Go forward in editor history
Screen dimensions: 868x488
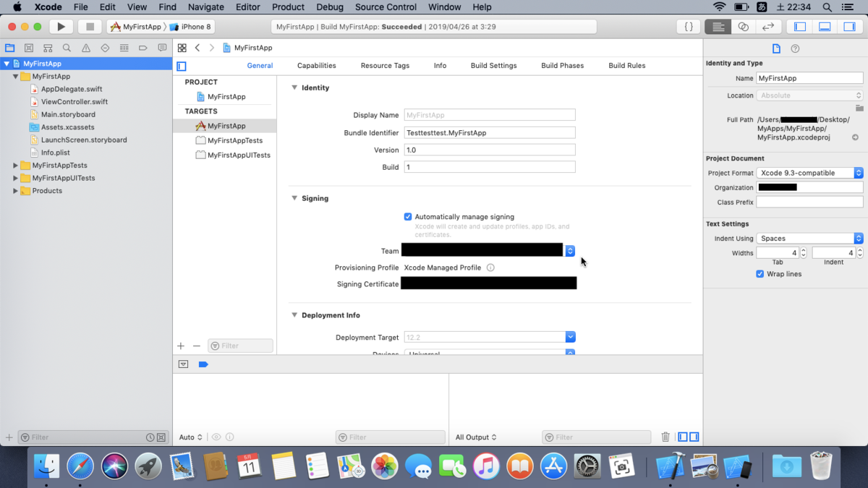[x=211, y=48]
